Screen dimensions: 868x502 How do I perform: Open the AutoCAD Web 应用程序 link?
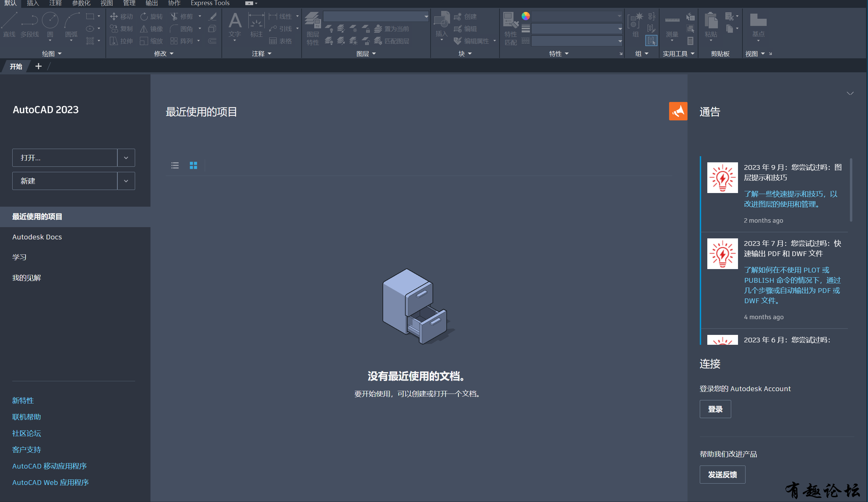tap(50, 482)
